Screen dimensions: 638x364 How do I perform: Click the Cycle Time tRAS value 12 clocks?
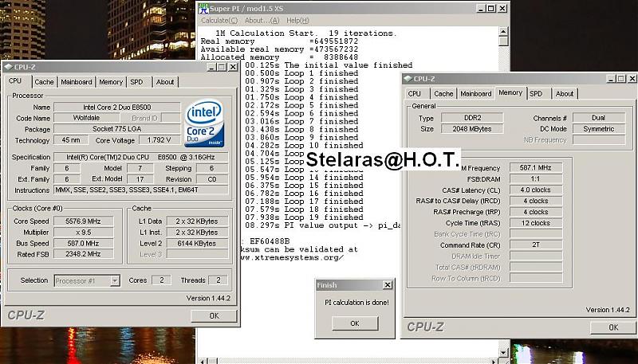[536, 223]
